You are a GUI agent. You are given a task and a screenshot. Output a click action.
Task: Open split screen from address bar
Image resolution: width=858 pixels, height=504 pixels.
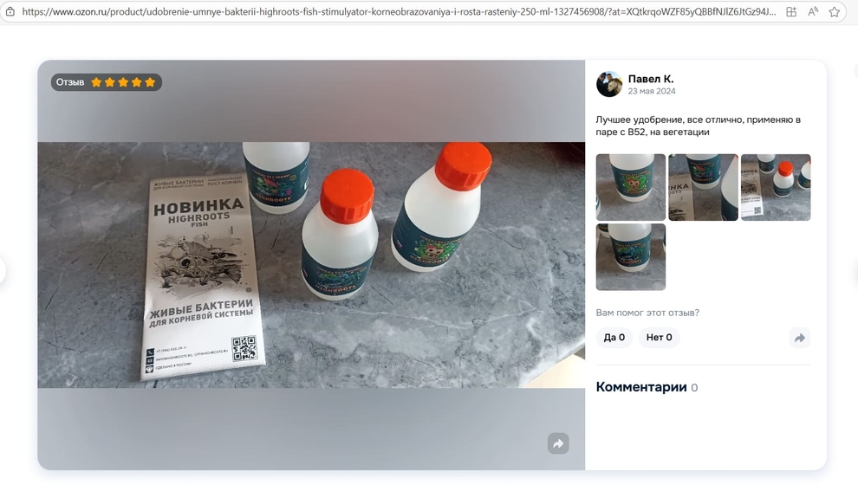[791, 11]
